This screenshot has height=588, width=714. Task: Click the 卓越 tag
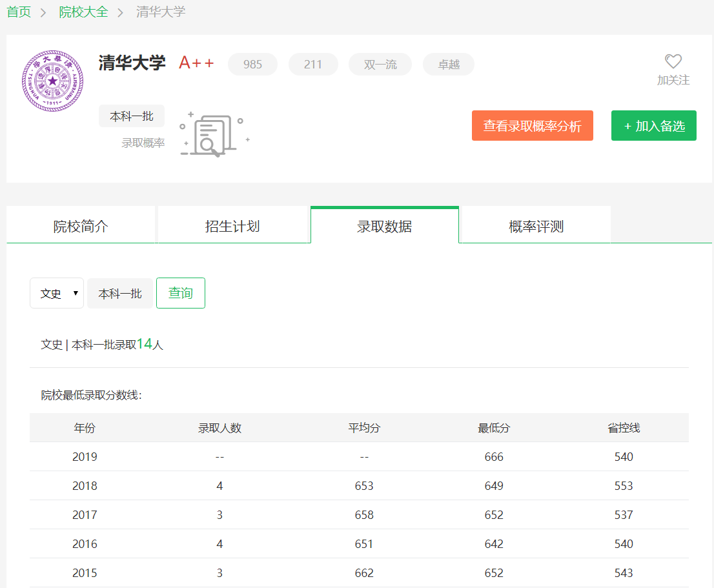[449, 64]
